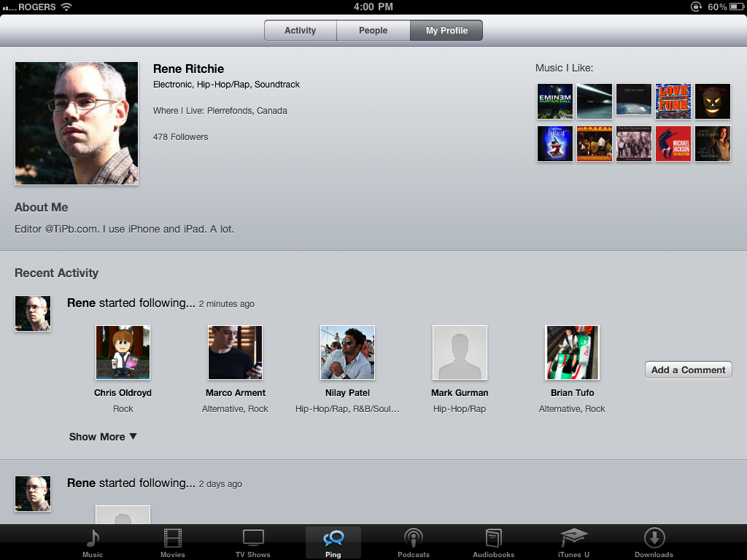This screenshot has width=747, height=560.
Task: Open the Movies section
Action: pos(172,542)
